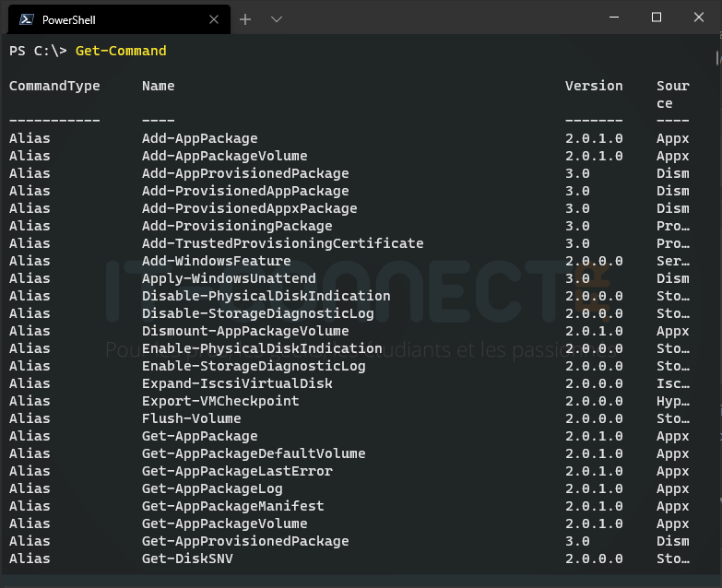
Task: Click the PS C:\> prompt text
Action: click(x=38, y=51)
